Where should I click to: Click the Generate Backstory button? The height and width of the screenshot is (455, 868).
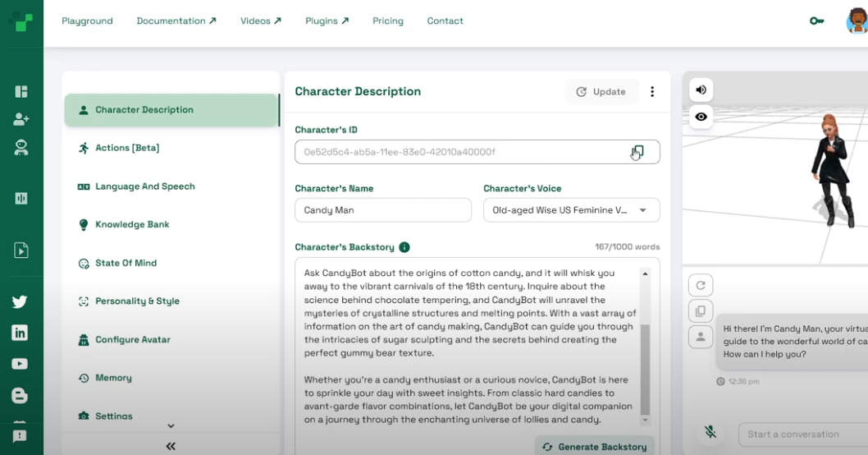tap(595, 447)
